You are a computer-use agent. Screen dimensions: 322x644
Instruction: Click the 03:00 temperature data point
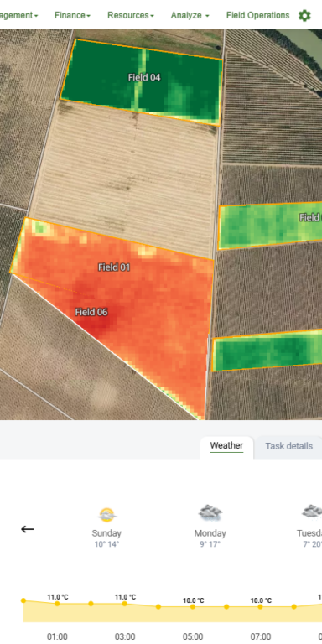pos(124,604)
